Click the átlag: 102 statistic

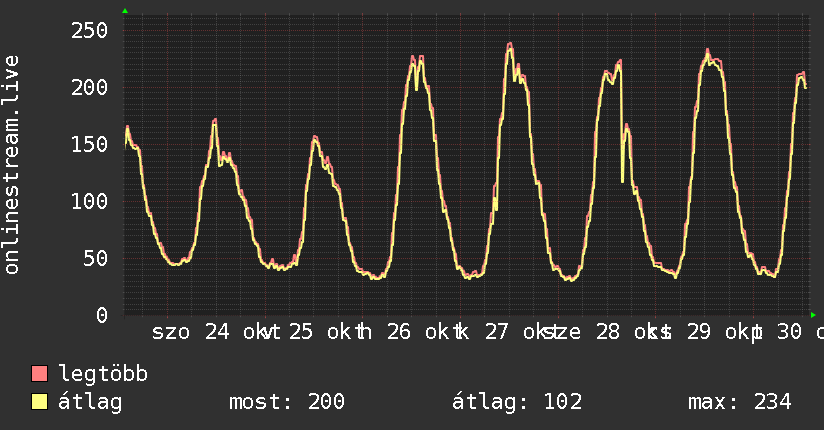[517, 402]
